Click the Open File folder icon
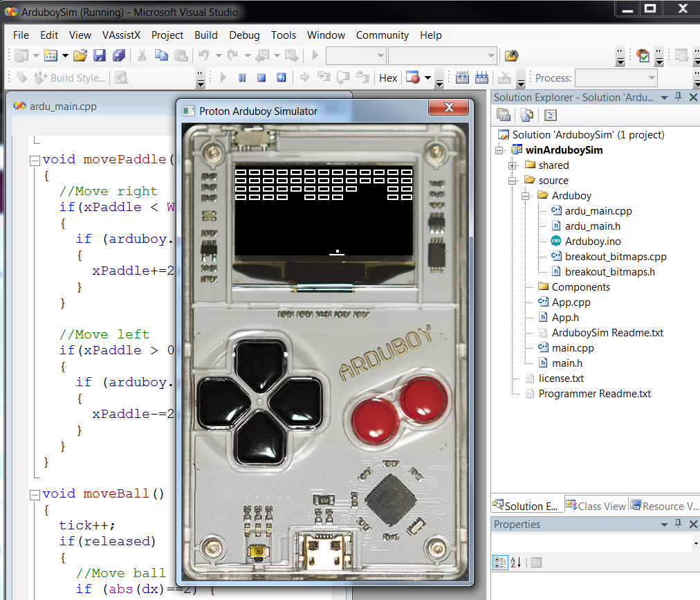Screen dimensions: 700x600 click(80, 55)
